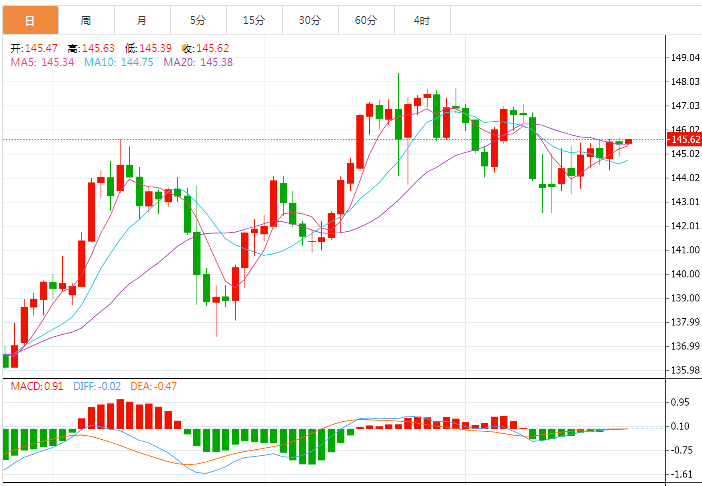This screenshot has height=486, width=702.
Task: Click the 141.00 price axis label
Action: point(685,250)
